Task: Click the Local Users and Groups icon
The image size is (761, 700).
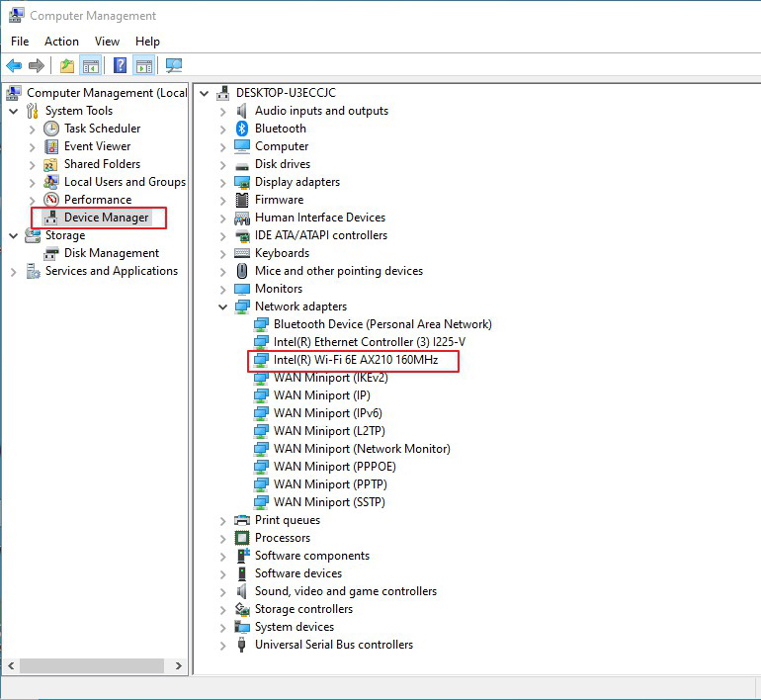Action: click(x=51, y=182)
